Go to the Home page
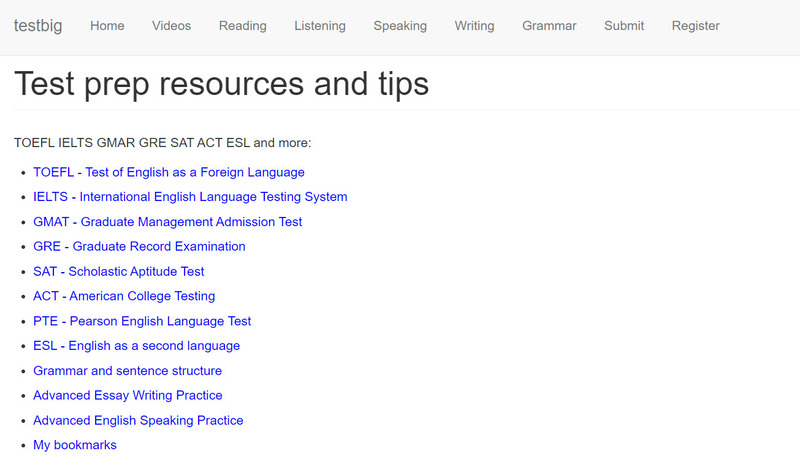This screenshot has height=467, width=800. [x=107, y=26]
